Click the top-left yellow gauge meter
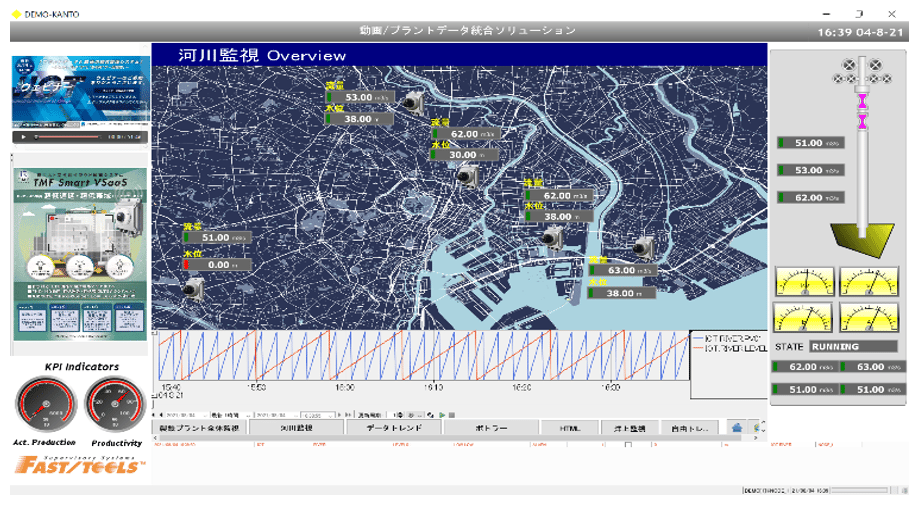This screenshot has height=512, width=920. tap(805, 281)
